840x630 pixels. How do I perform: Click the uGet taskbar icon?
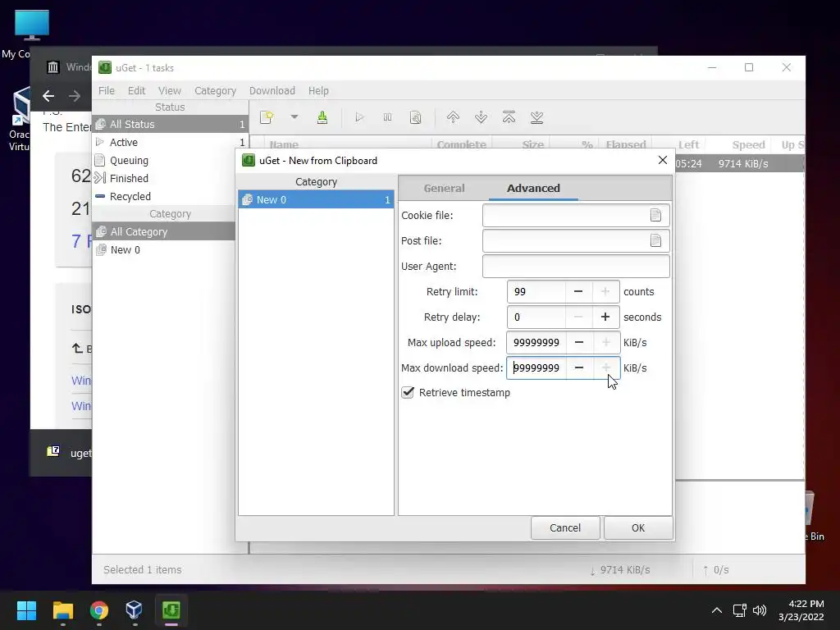point(171,610)
